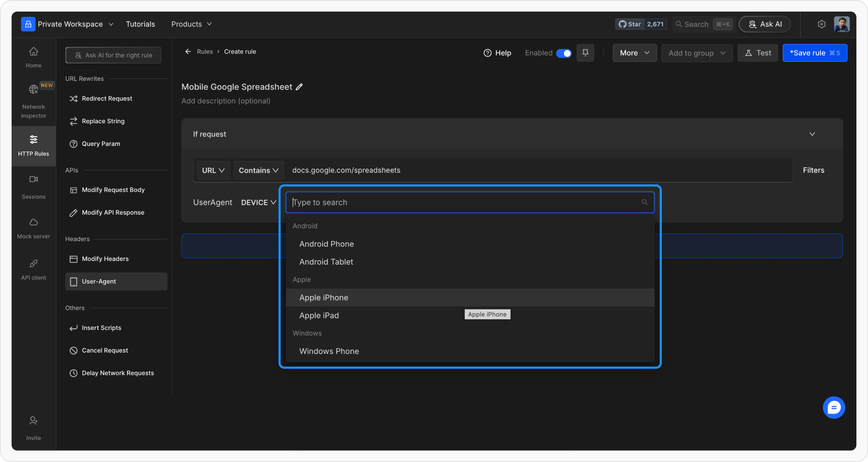This screenshot has width=868, height=462.
Task: Open the settings gear icon
Action: (x=821, y=24)
